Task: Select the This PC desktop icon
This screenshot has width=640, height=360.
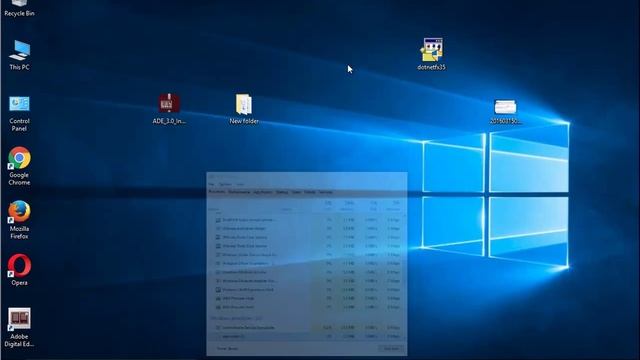Action: click(19, 55)
